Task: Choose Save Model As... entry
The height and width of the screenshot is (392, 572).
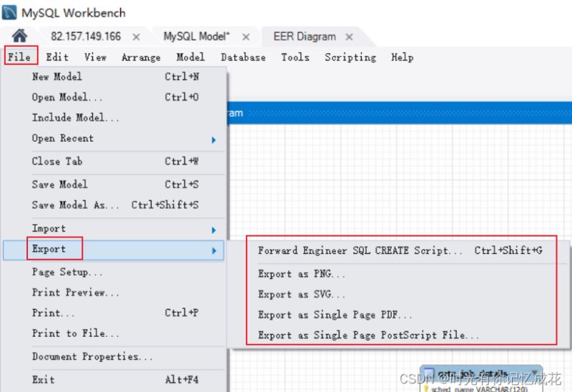Action: (x=114, y=205)
